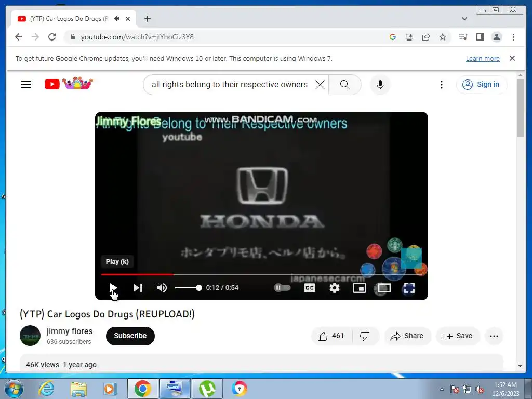Image resolution: width=532 pixels, height=399 pixels.
Task: Show hidden system tray icons
Action: [x=442, y=389]
